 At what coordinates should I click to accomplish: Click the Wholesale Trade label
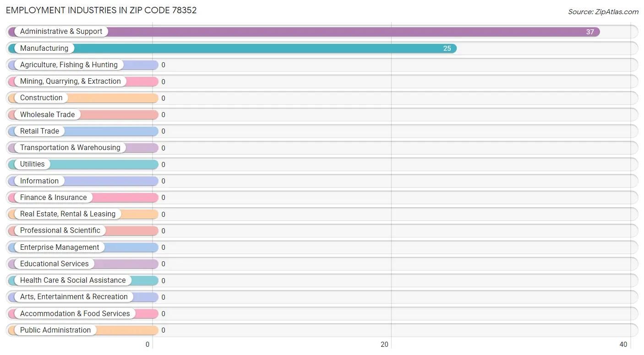(47, 114)
